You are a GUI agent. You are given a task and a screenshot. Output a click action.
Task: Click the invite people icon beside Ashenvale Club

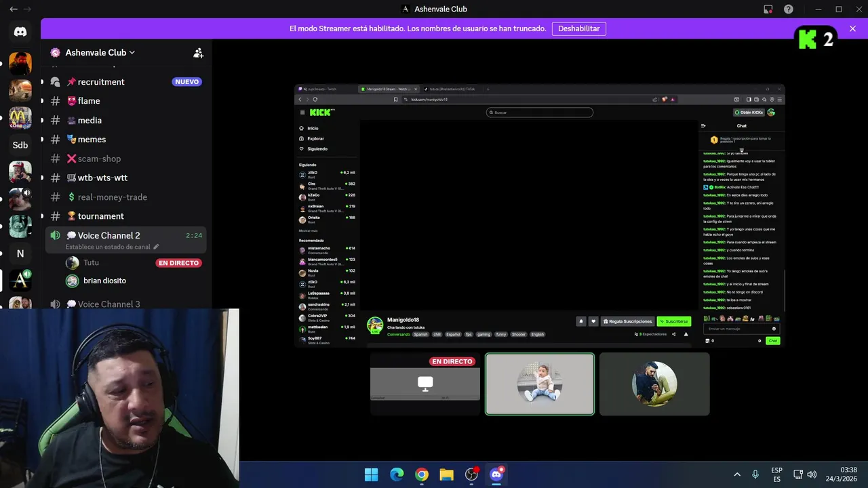pos(198,52)
